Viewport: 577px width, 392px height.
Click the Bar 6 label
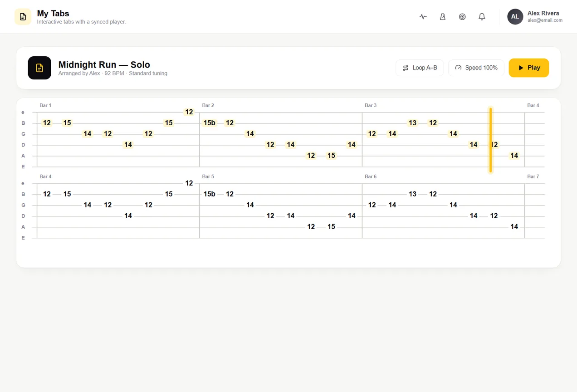click(371, 176)
